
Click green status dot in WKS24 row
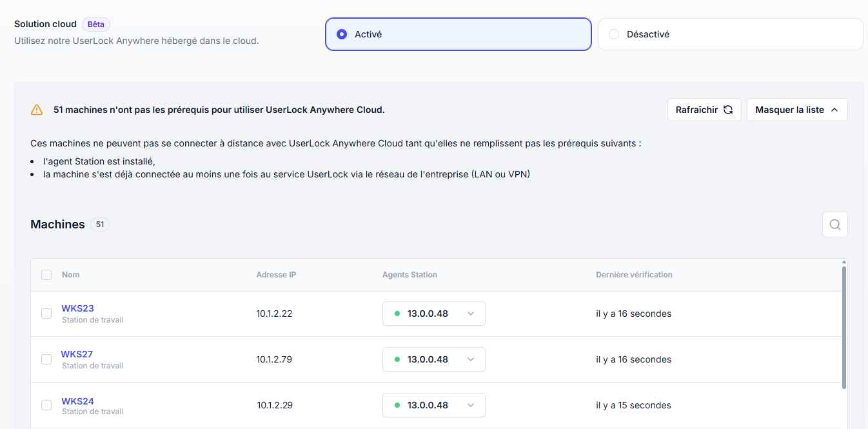397,405
